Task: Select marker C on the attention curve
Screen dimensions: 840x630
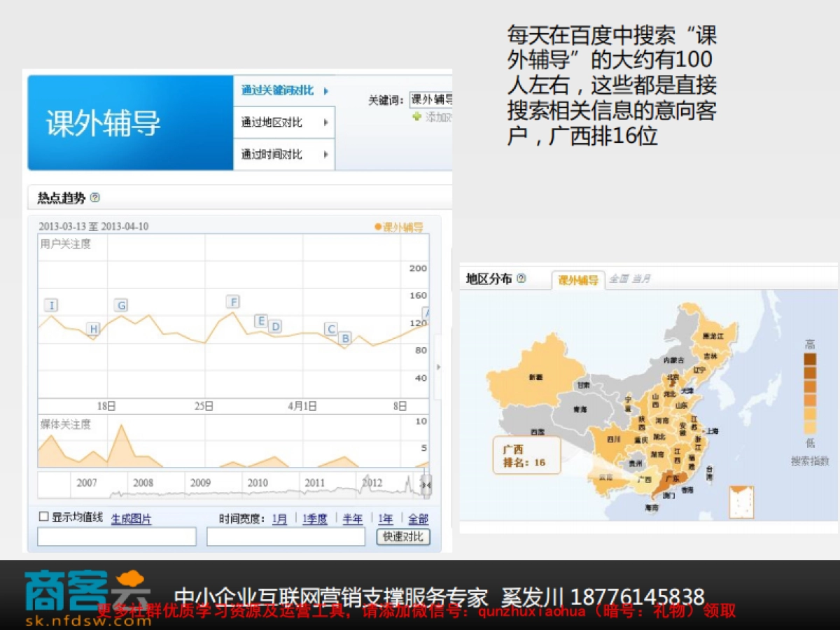Action: pyautogui.click(x=331, y=328)
